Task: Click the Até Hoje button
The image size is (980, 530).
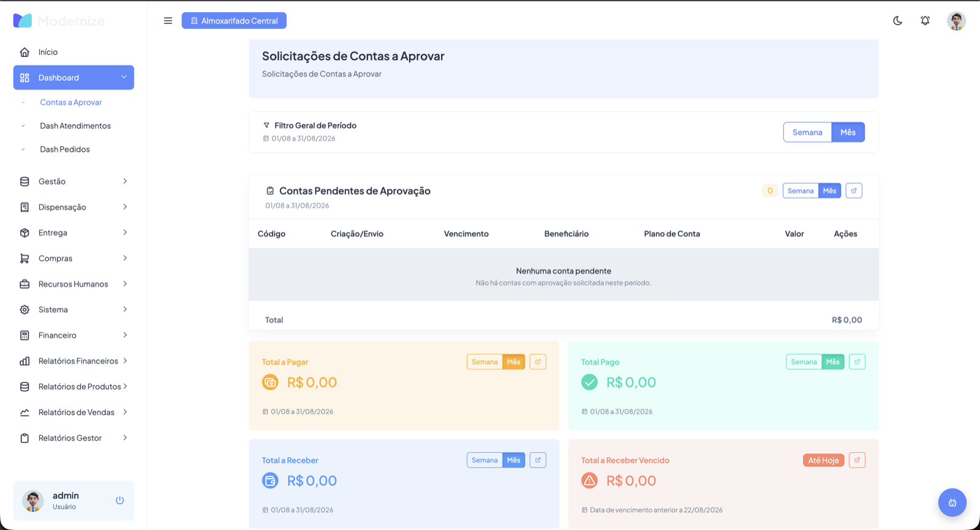Action: 823,460
